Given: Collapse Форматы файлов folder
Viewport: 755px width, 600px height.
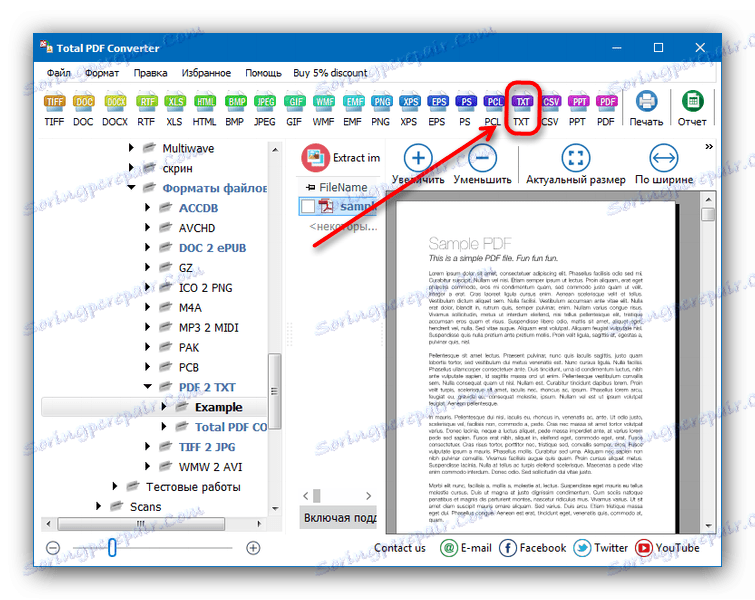Looking at the screenshot, I should (131, 187).
